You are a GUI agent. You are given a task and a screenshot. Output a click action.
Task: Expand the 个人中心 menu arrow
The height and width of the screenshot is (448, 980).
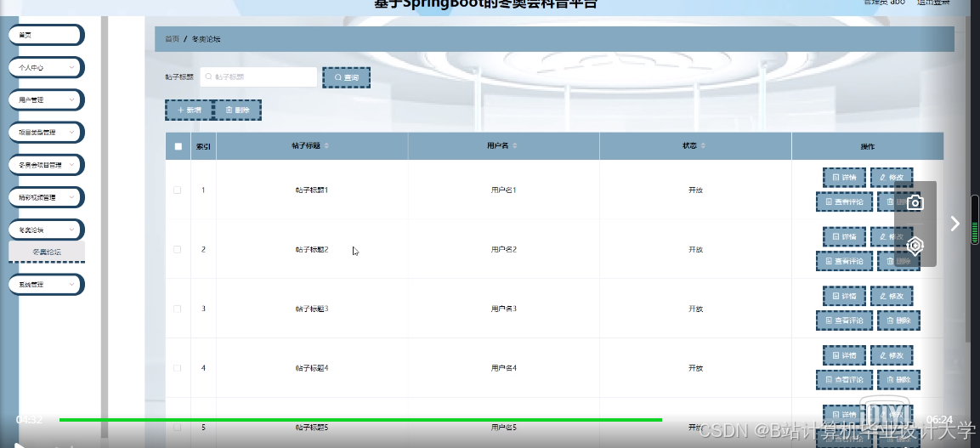click(72, 67)
